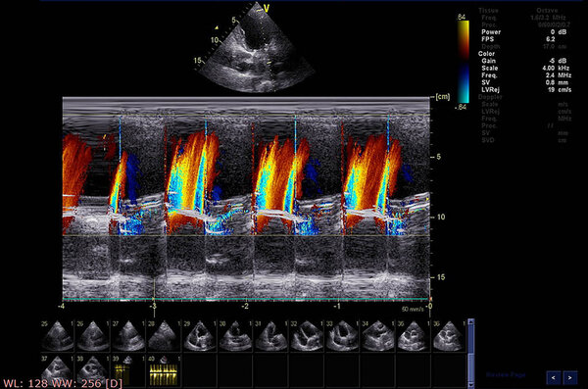Viewport: 588px width, 389px height.
Task: Go to the previous review page arrow
Action: tap(554, 378)
